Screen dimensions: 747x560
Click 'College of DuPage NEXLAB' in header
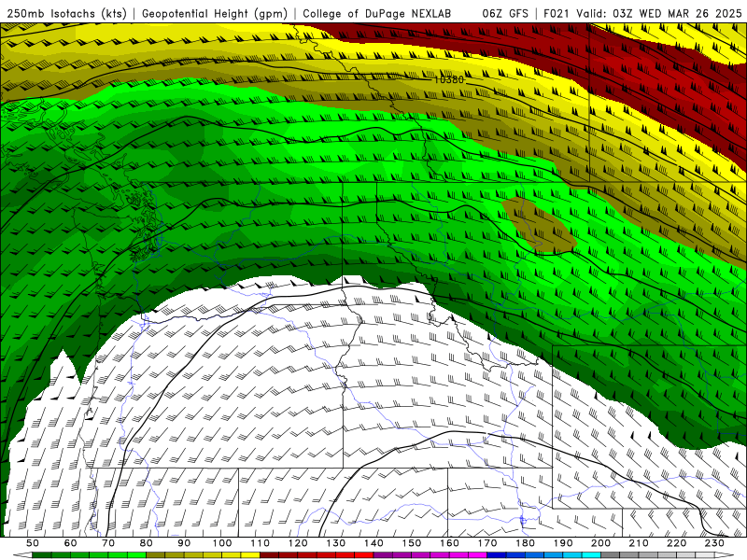[377, 13]
